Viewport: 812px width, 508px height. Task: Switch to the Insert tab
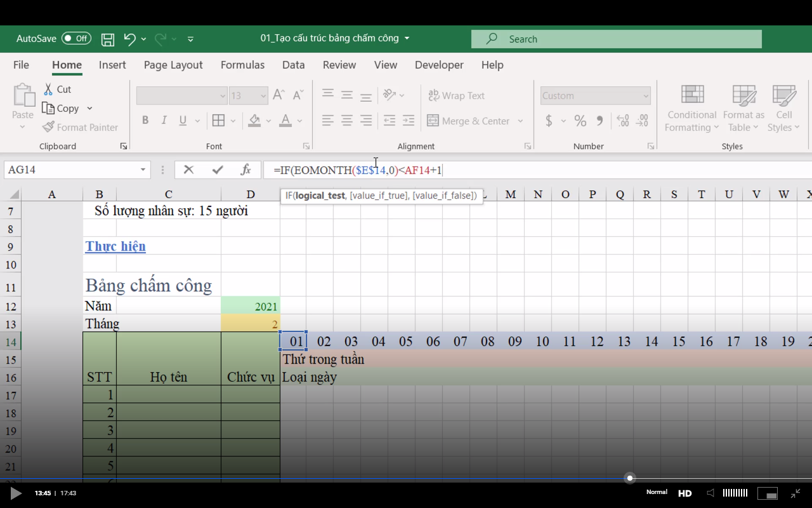tap(112, 65)
